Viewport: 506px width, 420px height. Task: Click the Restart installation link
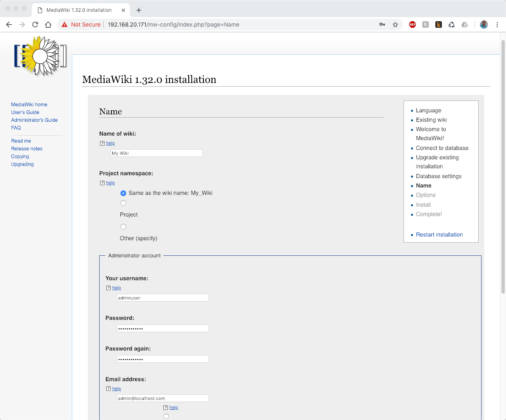439,235
